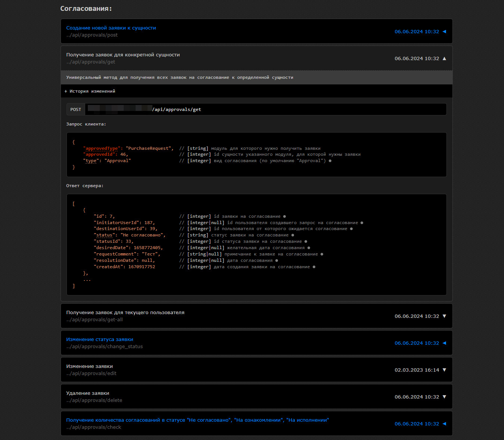Click the info dot after "вид согласования" comment
The width and height of the screenshot is (504, 440).
(x=330, y=161)
